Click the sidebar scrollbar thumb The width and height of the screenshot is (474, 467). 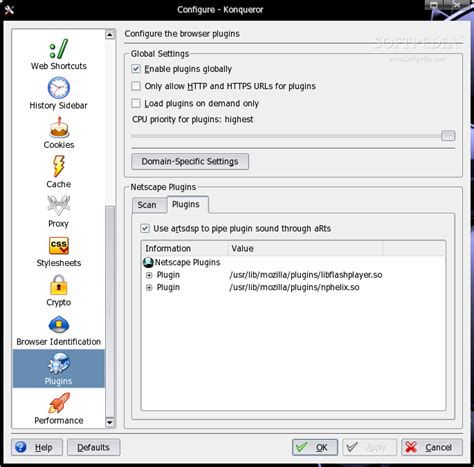click(110, 311)
